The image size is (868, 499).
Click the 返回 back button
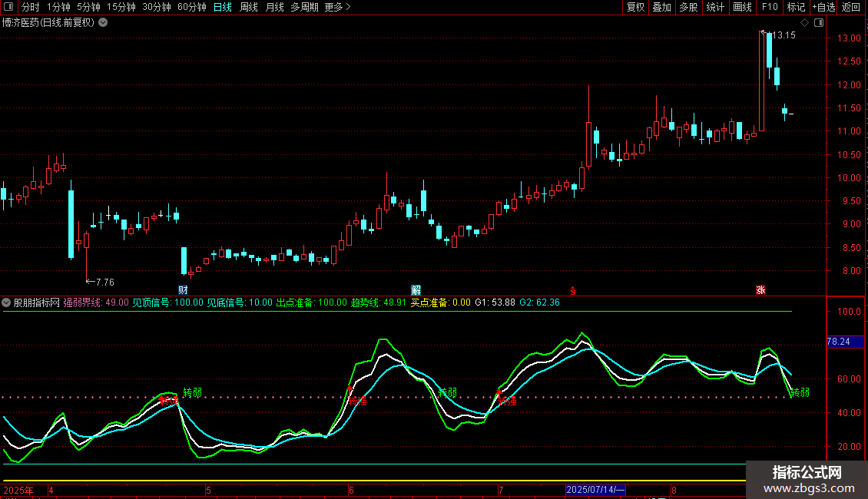851,7
